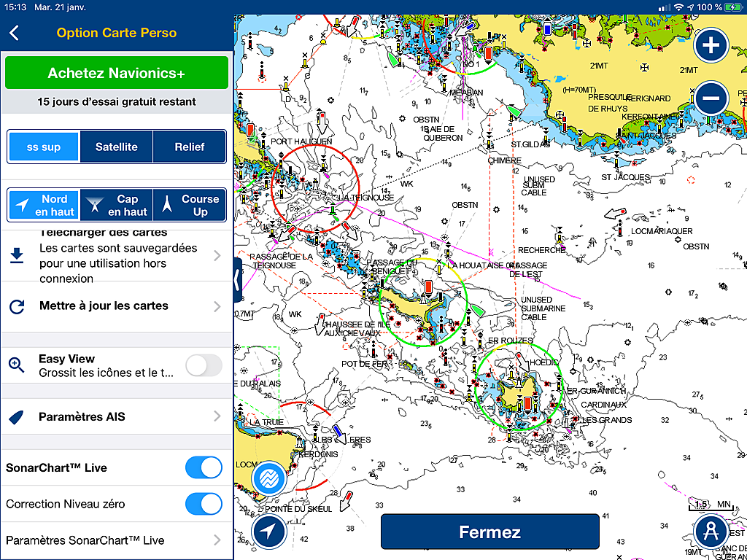Screen dimensions: 747x560
Task: Tap the ST.GILDAS chart label
Action: (531, 144)
